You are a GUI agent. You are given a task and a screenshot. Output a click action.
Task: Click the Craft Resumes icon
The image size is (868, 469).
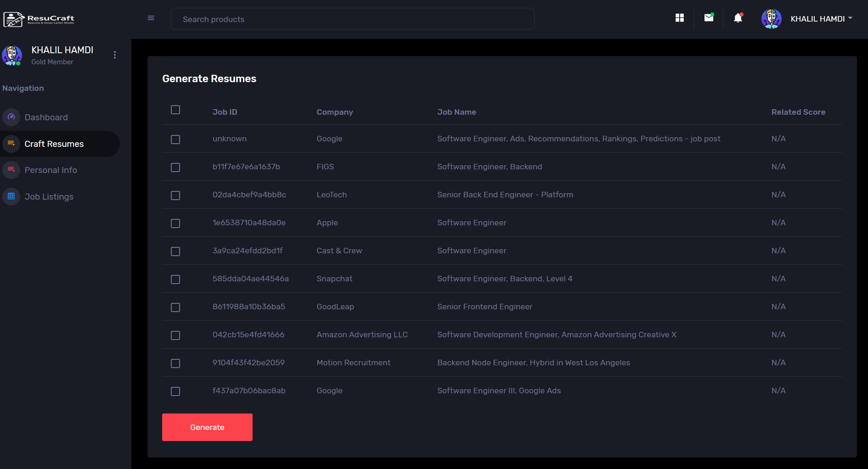(x=11, y=144)
